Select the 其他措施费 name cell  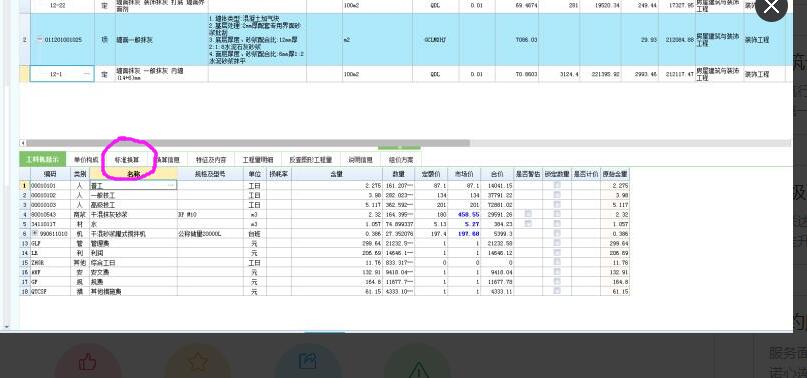tap(133, 291)
